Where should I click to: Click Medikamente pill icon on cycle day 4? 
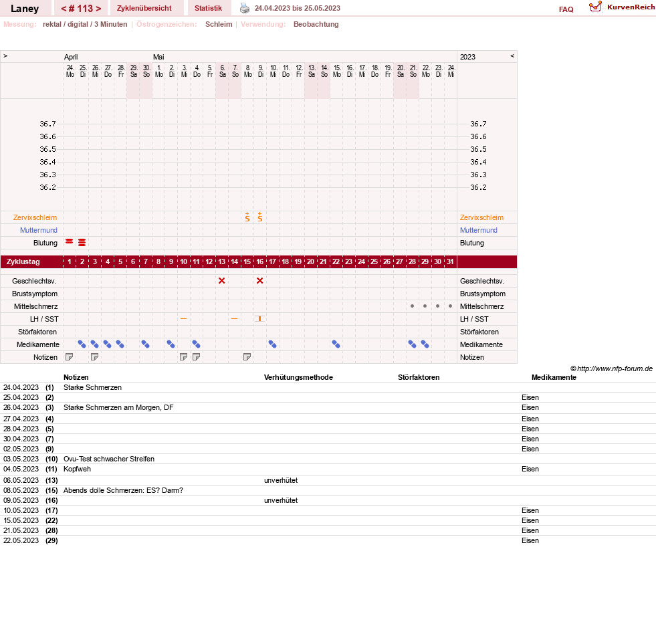point(108,344)
